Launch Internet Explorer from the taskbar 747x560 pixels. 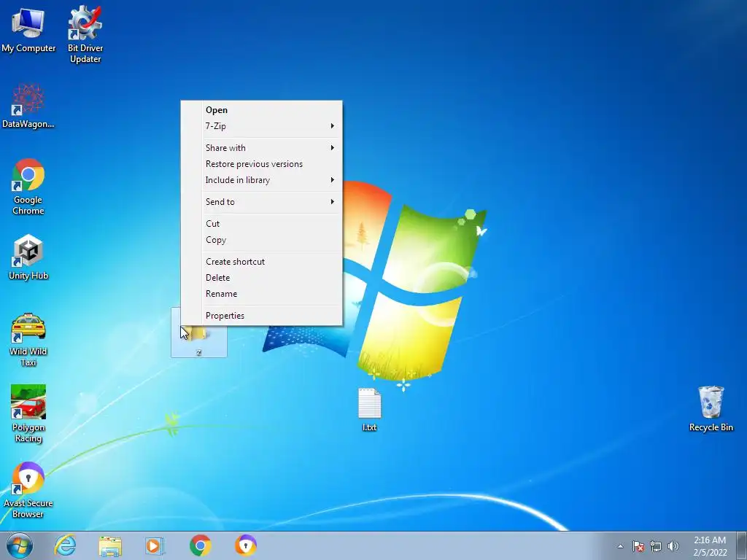pos(65,545)
